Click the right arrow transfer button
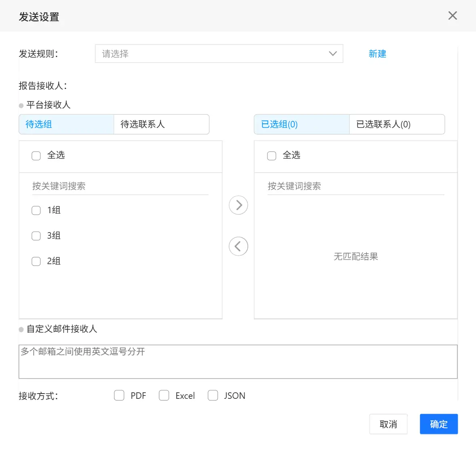 tap(238, 205)
